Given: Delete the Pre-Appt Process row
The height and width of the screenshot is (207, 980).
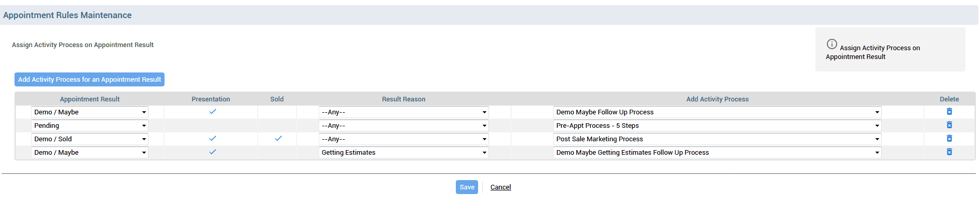Looking at the screenshot, I should (949, 125).
